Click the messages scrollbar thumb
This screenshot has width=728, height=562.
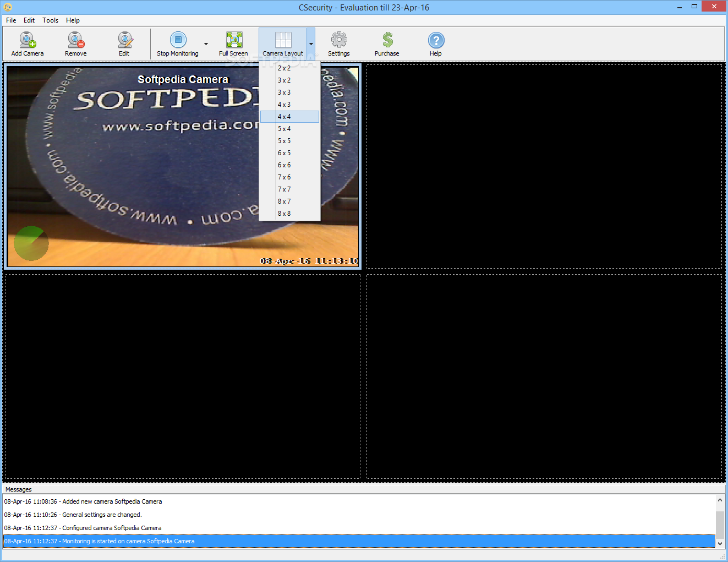point(720,525)
